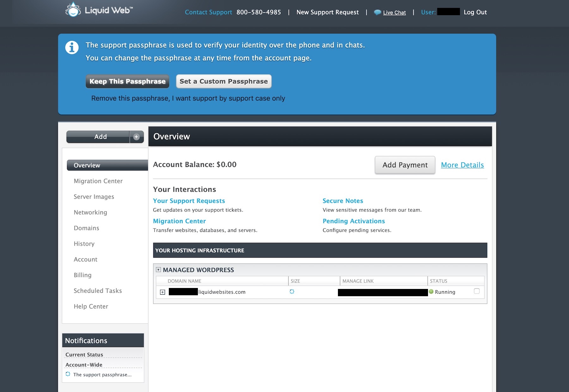569x392 pixels.
Task: Click Keep This Passphrase button
Action: click(127, 81)
